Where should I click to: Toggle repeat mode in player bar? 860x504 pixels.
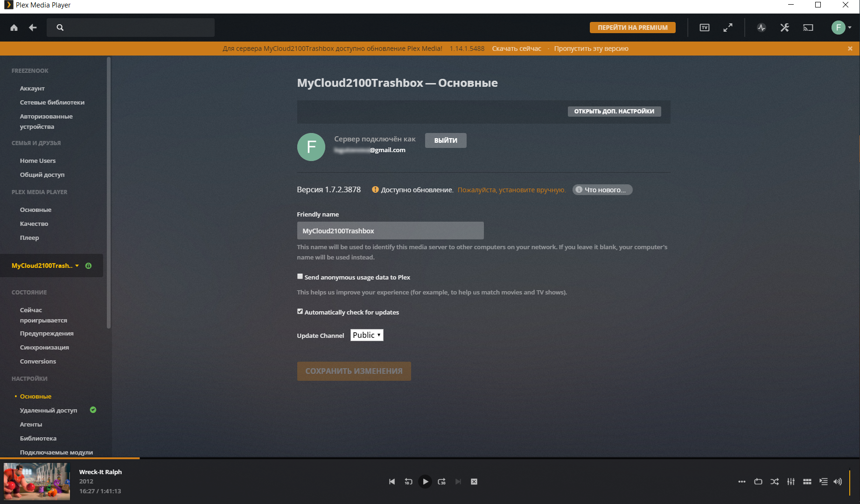tap(758, 482)
